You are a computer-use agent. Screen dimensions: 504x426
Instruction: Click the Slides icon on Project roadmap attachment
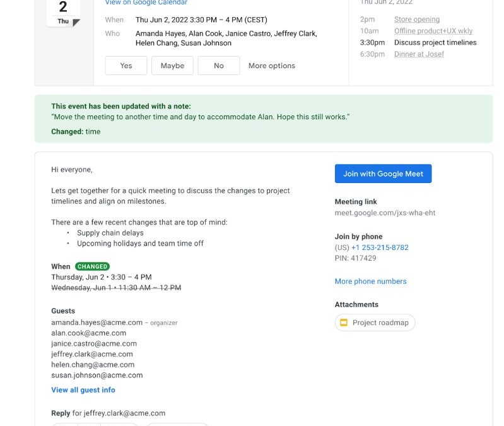tap(344, 322)
